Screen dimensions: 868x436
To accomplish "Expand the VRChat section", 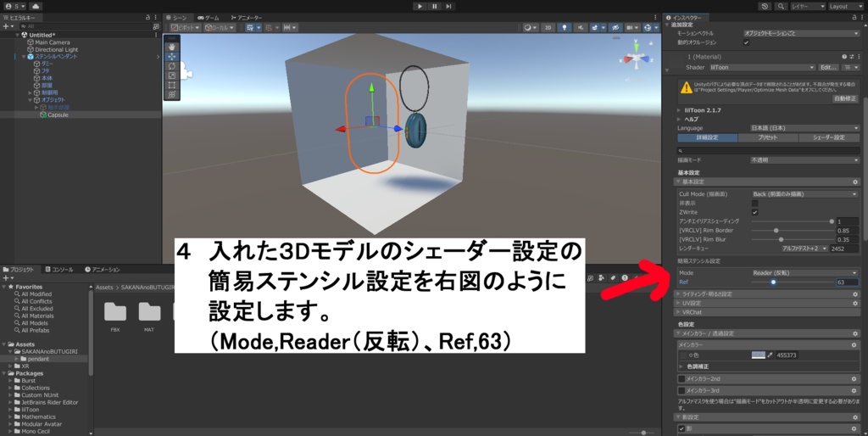I will pos(766,312).
